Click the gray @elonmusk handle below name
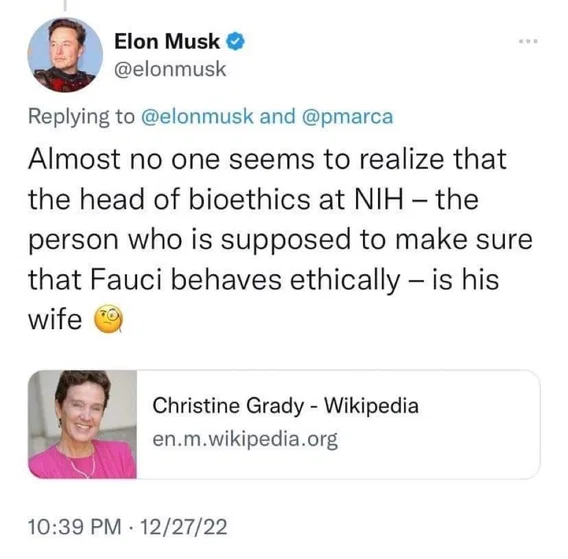 click(170, 69)
